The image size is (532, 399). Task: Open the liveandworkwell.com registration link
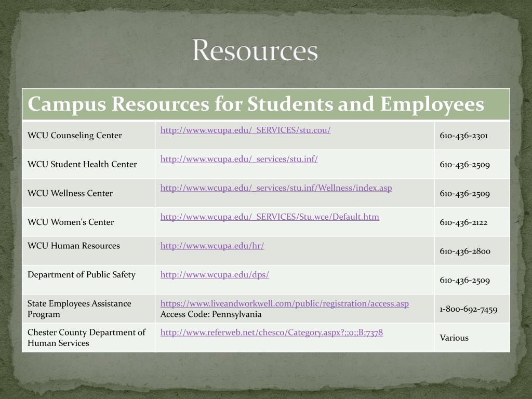(285, 303)
